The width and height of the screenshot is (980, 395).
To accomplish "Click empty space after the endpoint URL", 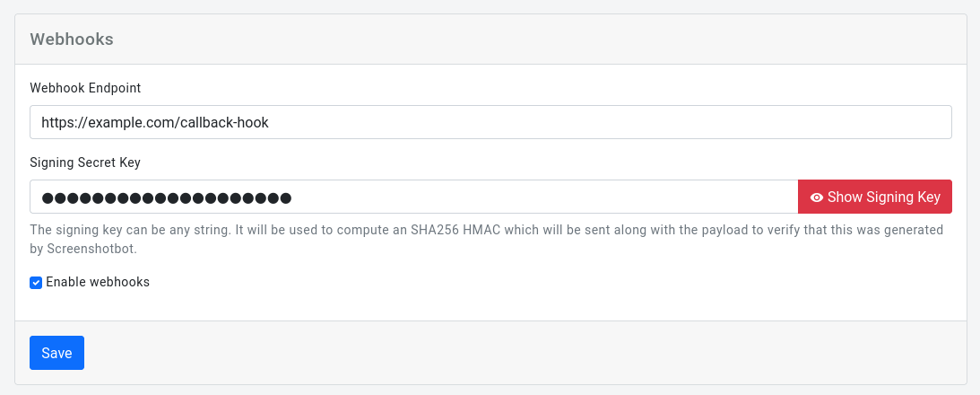I will (610, 122).
